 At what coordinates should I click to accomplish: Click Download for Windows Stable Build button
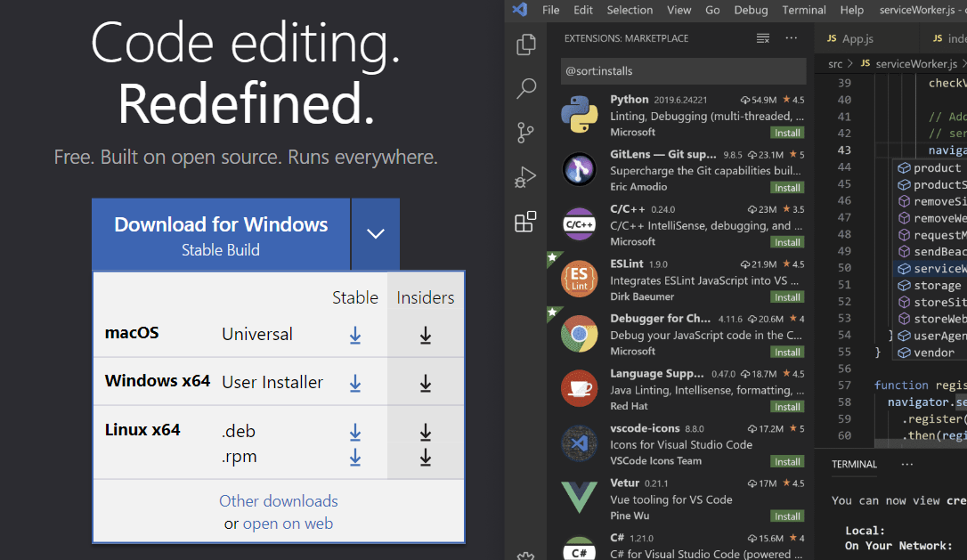click(x=221, y=234)
